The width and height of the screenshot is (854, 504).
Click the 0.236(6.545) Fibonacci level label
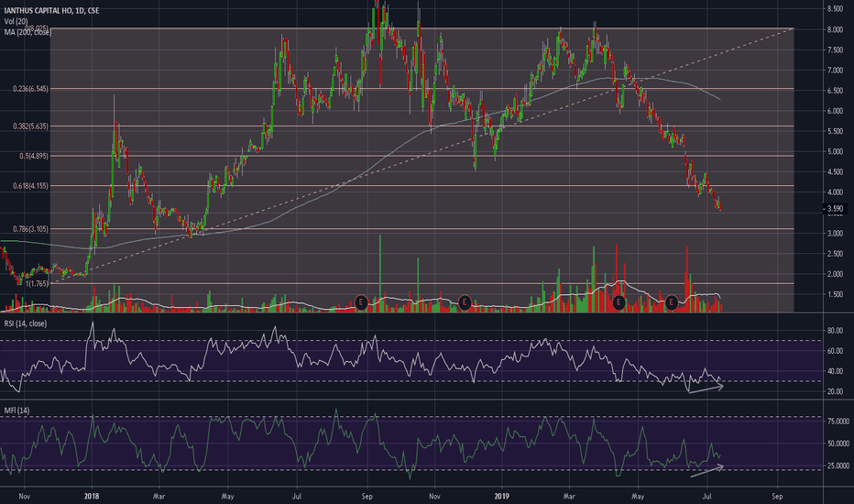pos(30,89)
